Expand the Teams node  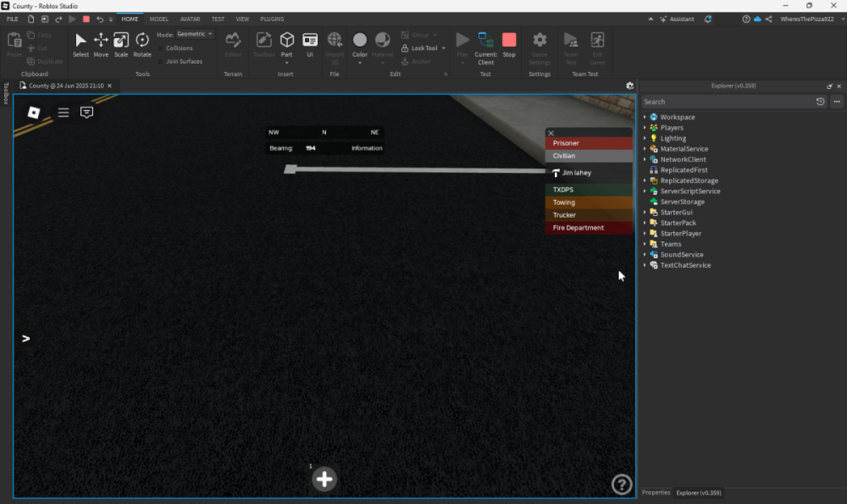click(645, 244)
